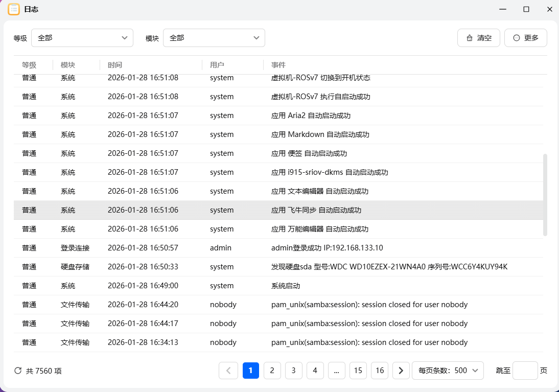Select page 2 in pagination
Screen dimensions: 559x392
point(272,371)
